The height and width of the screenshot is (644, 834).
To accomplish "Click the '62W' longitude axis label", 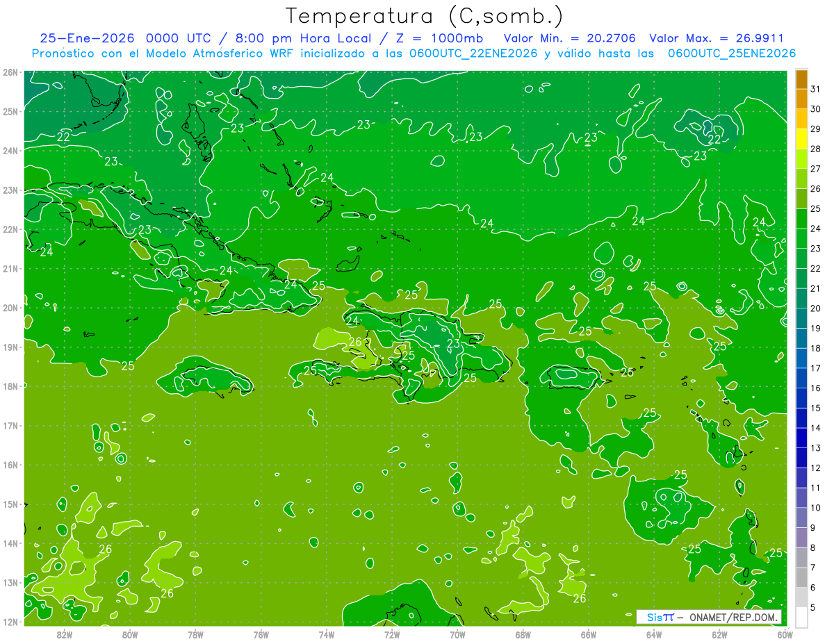I will [720, 634].
